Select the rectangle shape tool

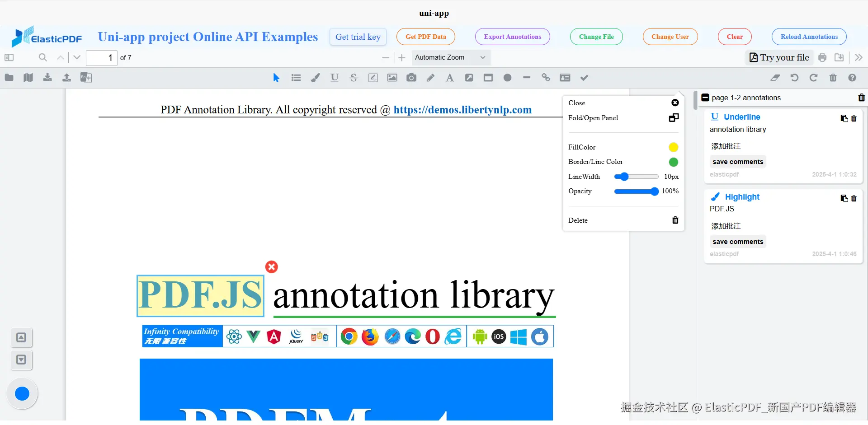coord(488,78)
